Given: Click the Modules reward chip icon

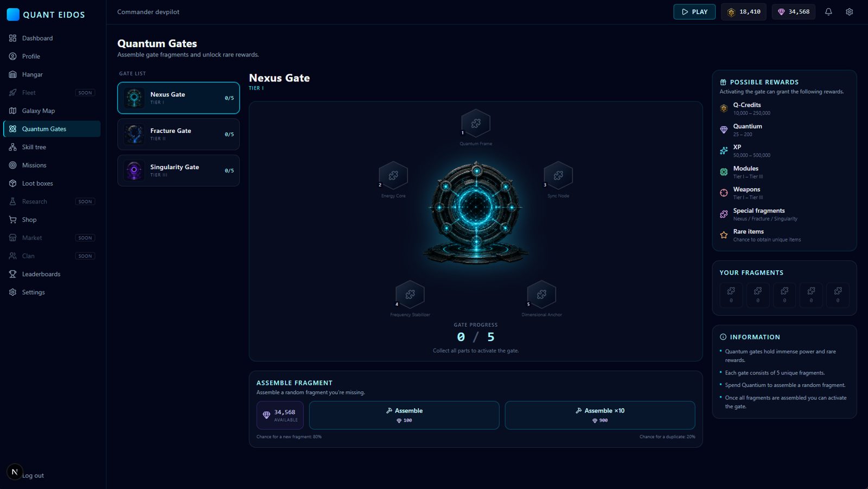Looking at the screenshot, I should (724, 172).
